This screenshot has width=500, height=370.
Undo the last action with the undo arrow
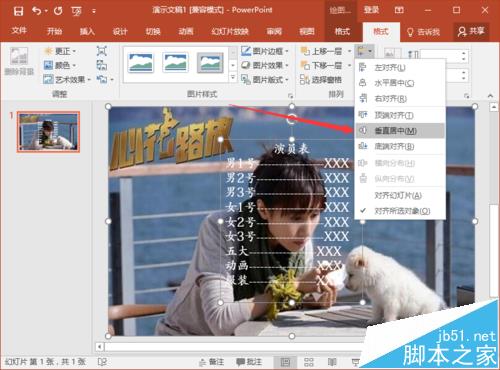click(x=37, y=11)
